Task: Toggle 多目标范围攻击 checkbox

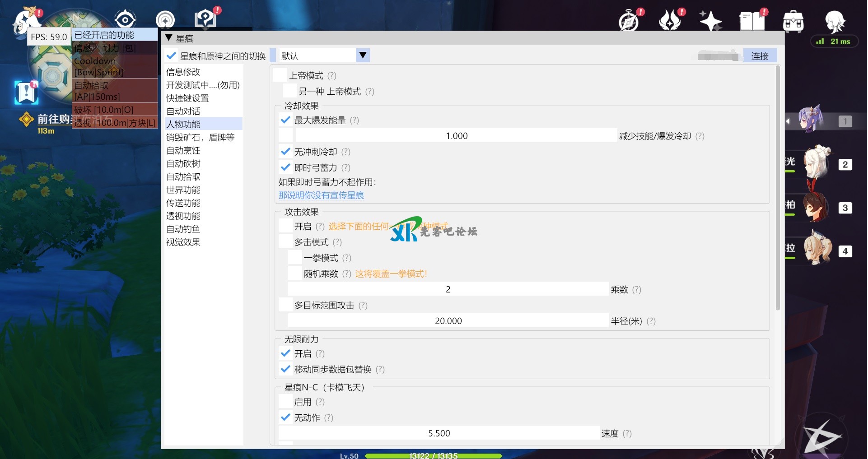Action: (x=285, y=305)
